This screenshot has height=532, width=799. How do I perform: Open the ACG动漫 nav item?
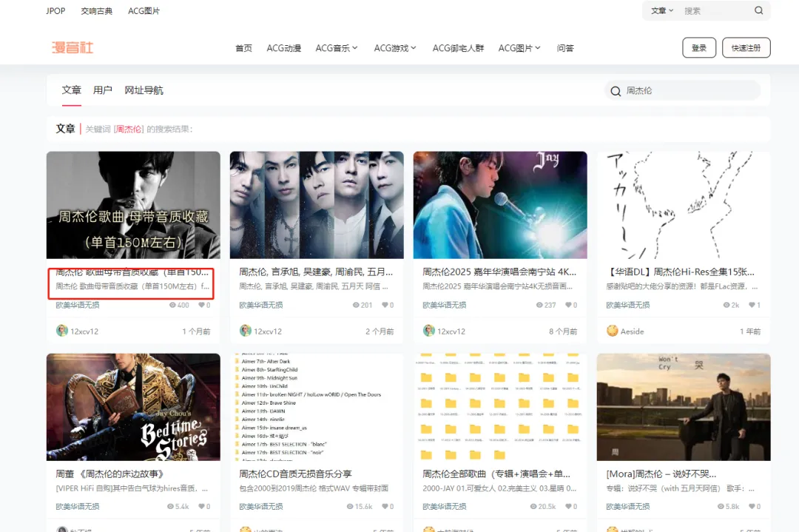click(x=284, y=48)
